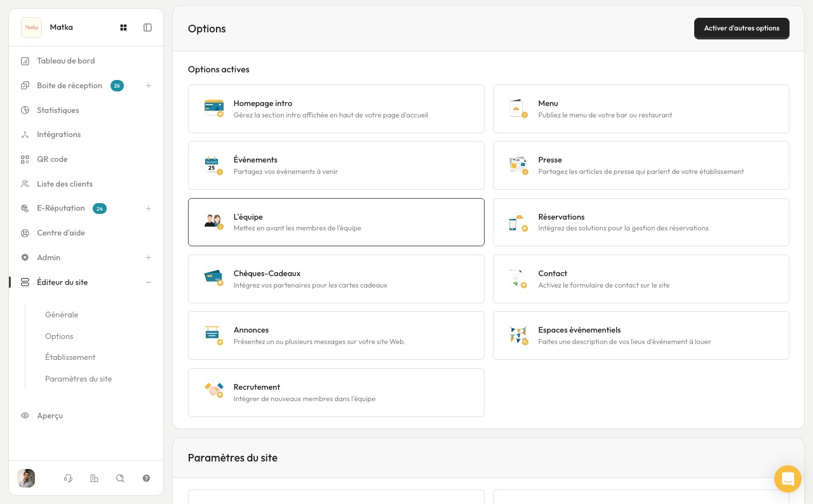Click the Chèques-Cadeaux card icon
This screenshot has width=813, height=504.
point(214,279)
